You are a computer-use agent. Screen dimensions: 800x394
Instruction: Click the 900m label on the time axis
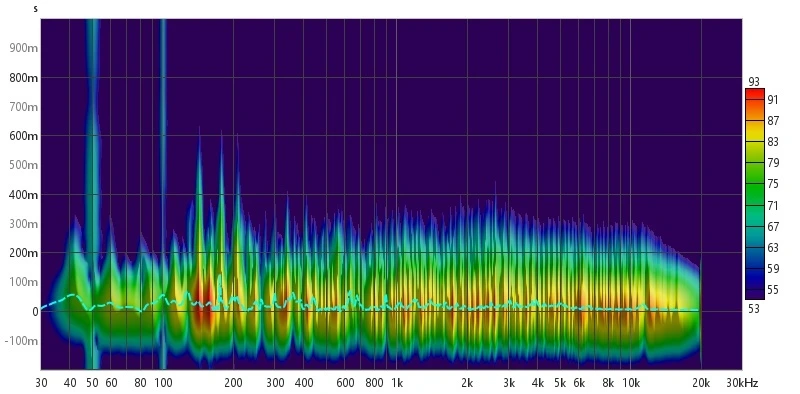pyautogui.click(x=24, y=48)
